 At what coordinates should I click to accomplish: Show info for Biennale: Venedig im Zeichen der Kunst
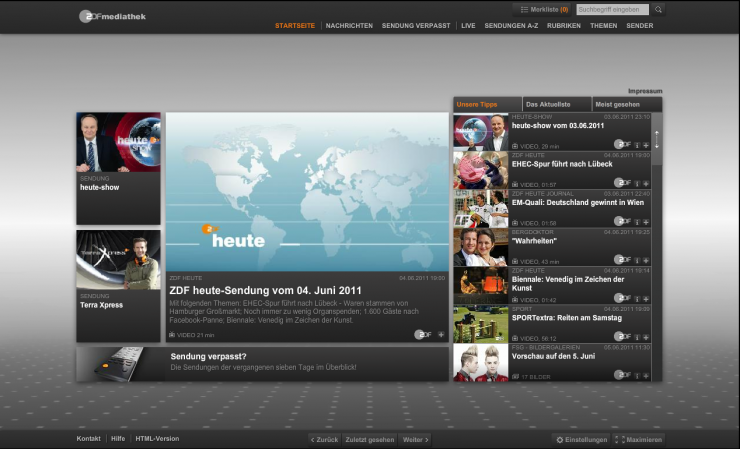637,299
